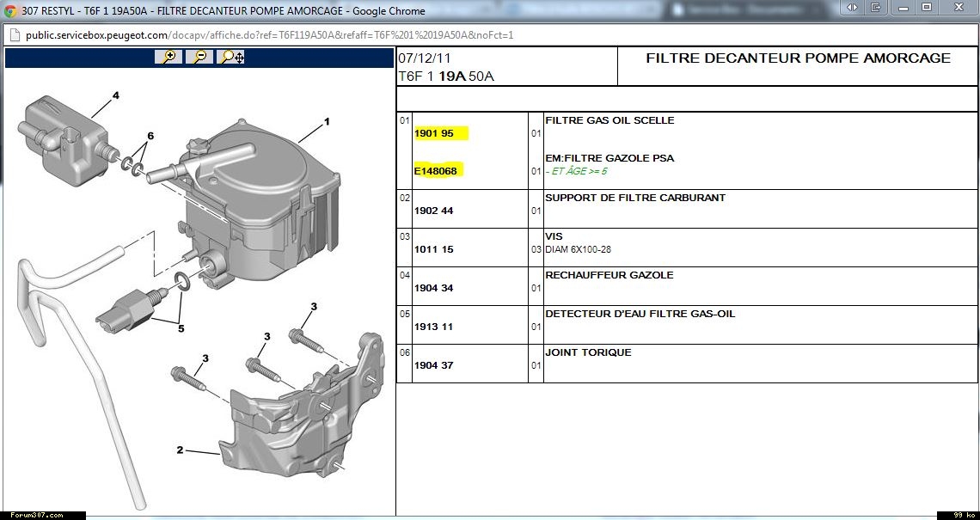Select part number 1011 15

click(x=434, y=249)
